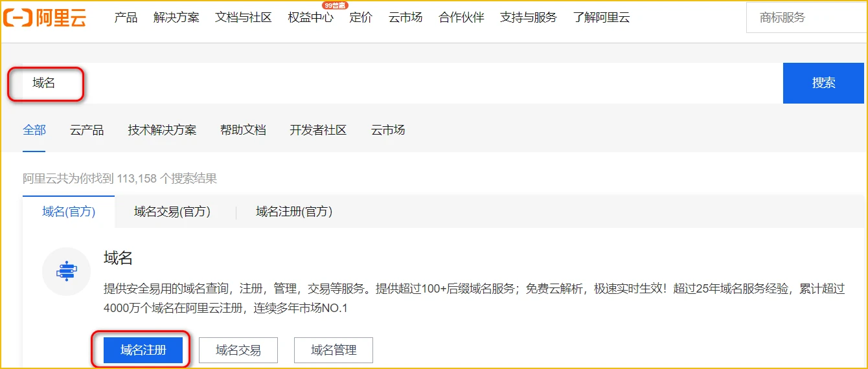Open the 支持与服务 menu
The width and height of the screenshot is (868, 369).
pos(529,18)
